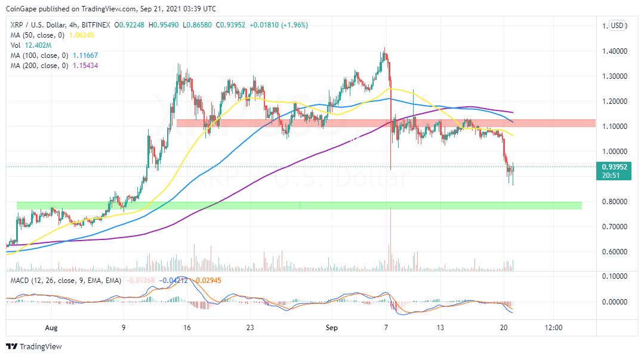Image resolution: width=644 pixels, height=357 pixels.
Task: Click the MA 50 value 1.06245
Action: tap(81, 35)
